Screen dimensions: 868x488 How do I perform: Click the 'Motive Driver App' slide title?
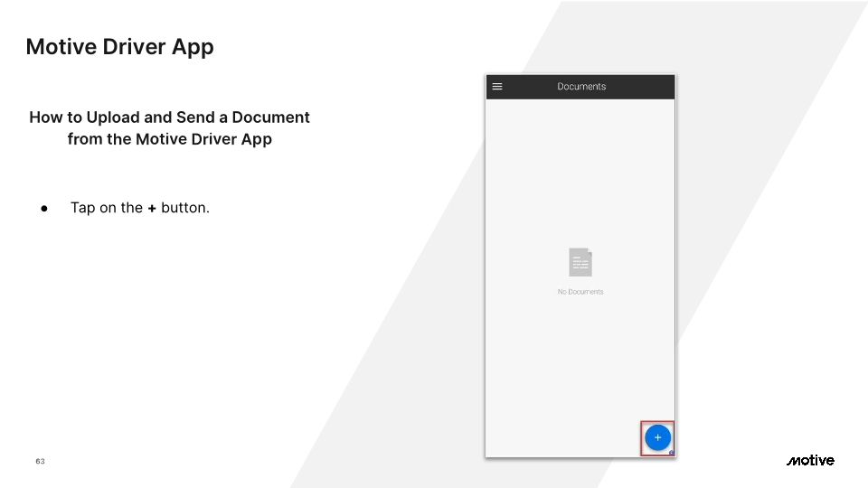(x=119, y=47)
